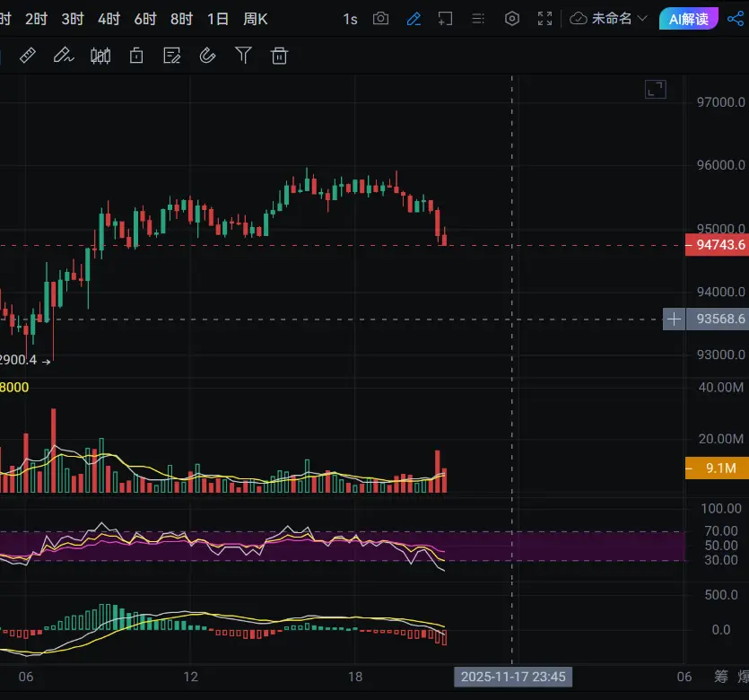Screen dimensions: 749x700
Task: Click the crosshair price label 93568.6
Action: click(718, 319)
